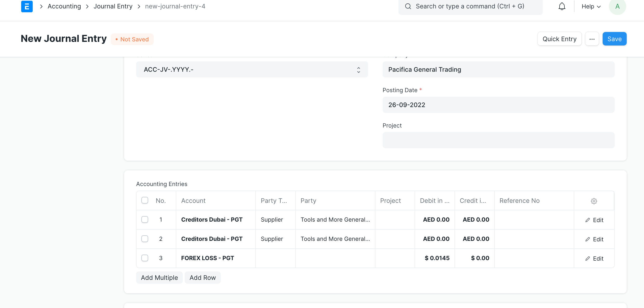Select the FOREX LOSS - PGT account cell
The image size is (644, 308).
pos(215,258)
